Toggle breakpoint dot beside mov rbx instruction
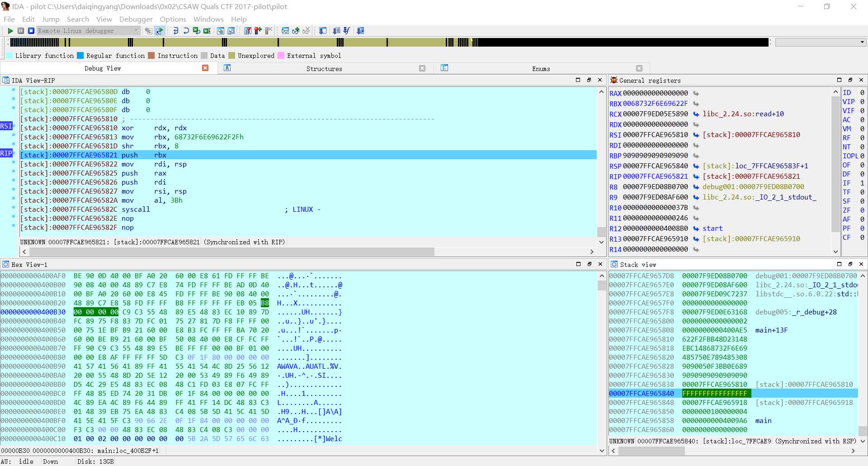This screenshot has height=466, width=868. tap(14, 135)
